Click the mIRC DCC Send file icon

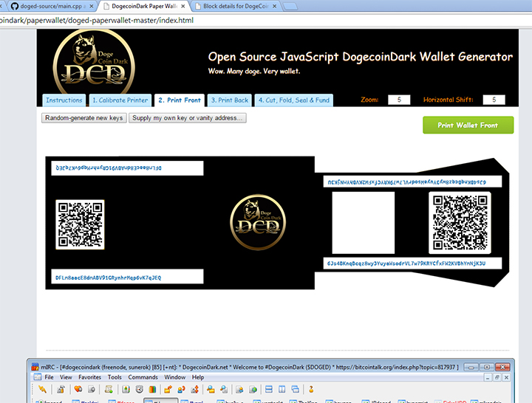tap(168, 390)
